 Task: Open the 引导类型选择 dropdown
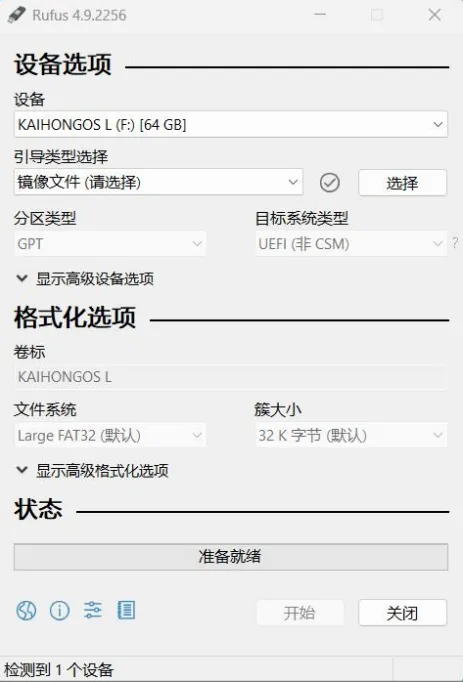[x=158, y=182]
